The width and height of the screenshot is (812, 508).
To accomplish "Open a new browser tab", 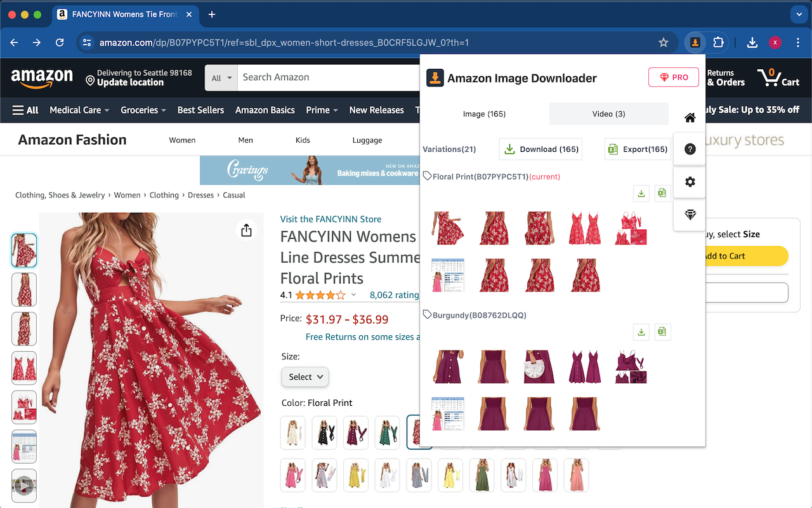I will coord(212,15).
